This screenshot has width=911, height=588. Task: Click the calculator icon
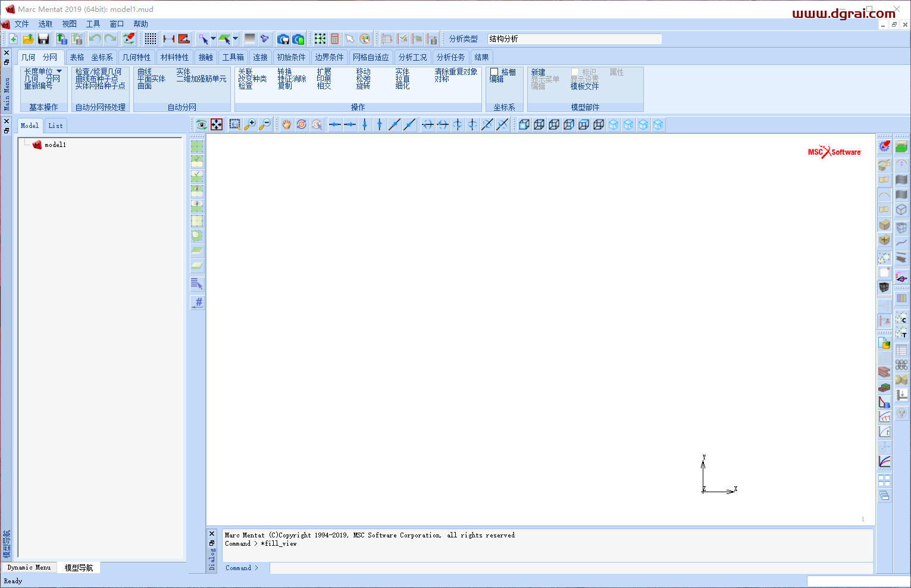coord(335,39)
